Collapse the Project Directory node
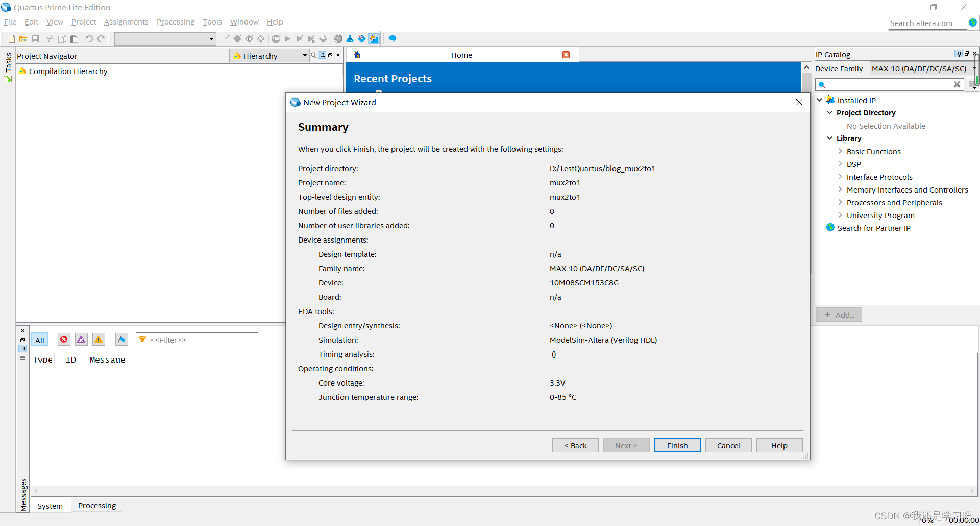Viewport: 980px width, 526px height. click(x=829, y=112)
